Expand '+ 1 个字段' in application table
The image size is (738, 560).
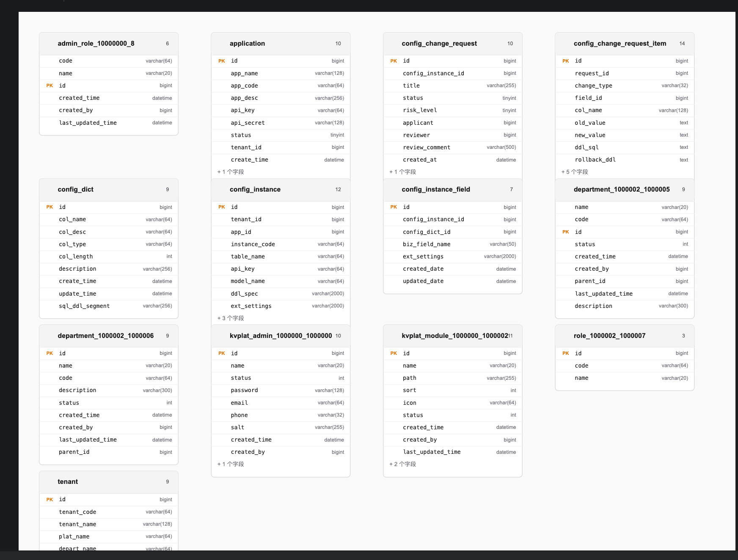[231, 172]
